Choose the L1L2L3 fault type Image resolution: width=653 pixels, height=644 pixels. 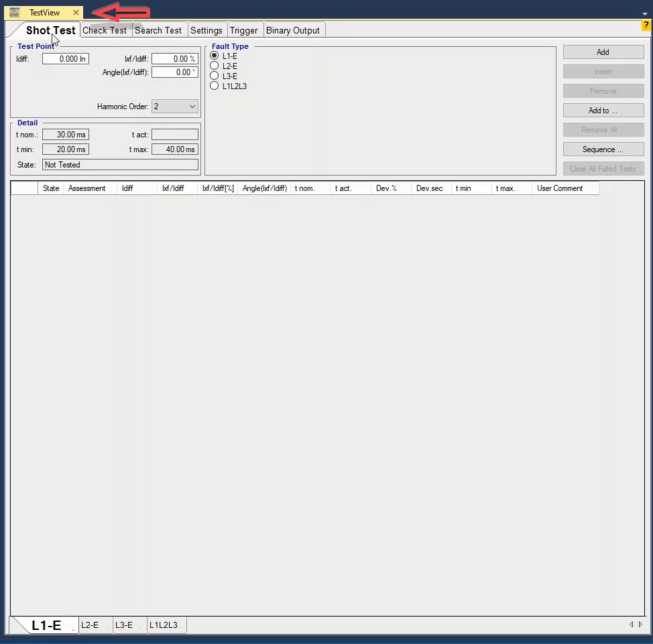[215, 86]
